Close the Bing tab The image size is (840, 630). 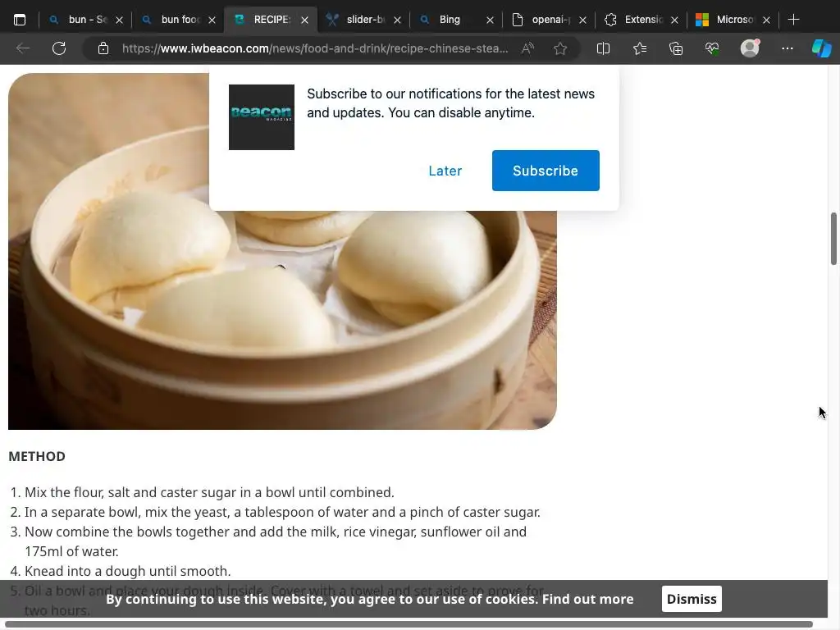click(x=491, y=21)
